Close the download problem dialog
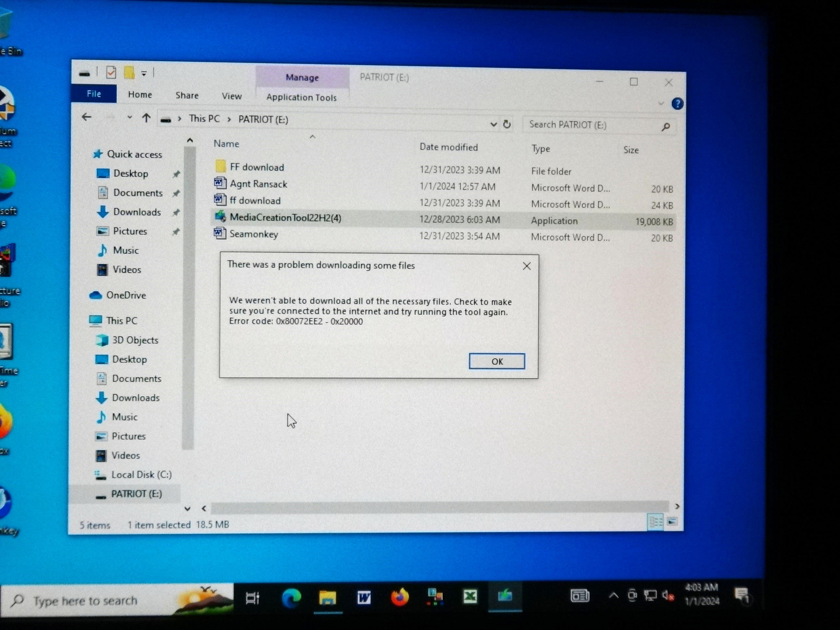The image size is (840, 630). point(526,266)
